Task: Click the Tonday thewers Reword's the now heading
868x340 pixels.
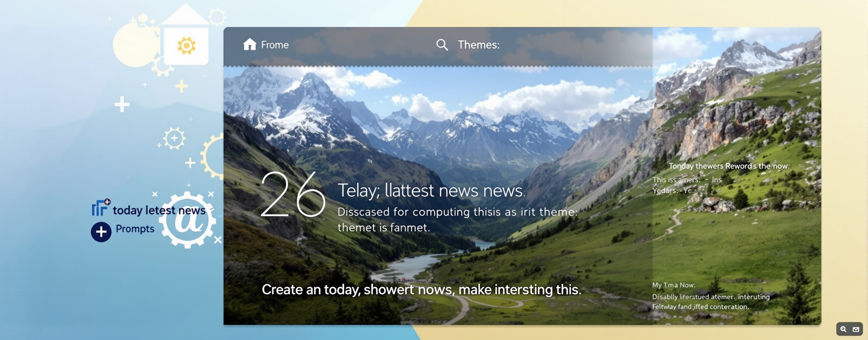Action: (729, 166)
